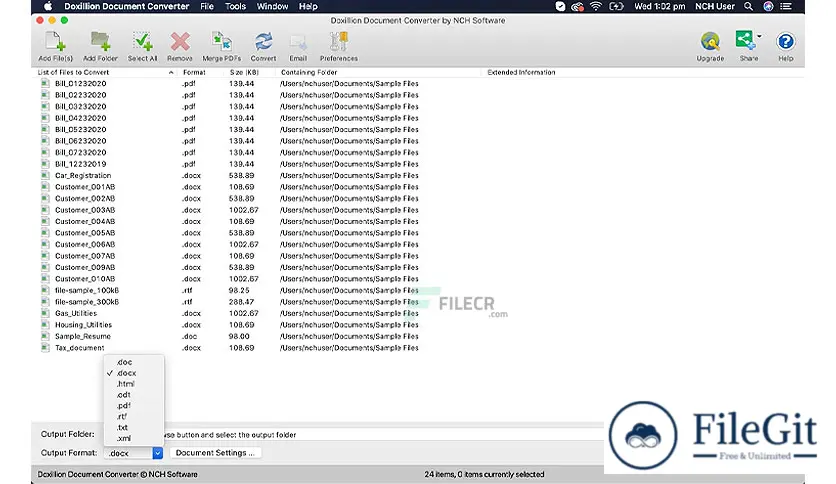836x484 pixels.
Task: Open the File menu
Action: (207, 6)
